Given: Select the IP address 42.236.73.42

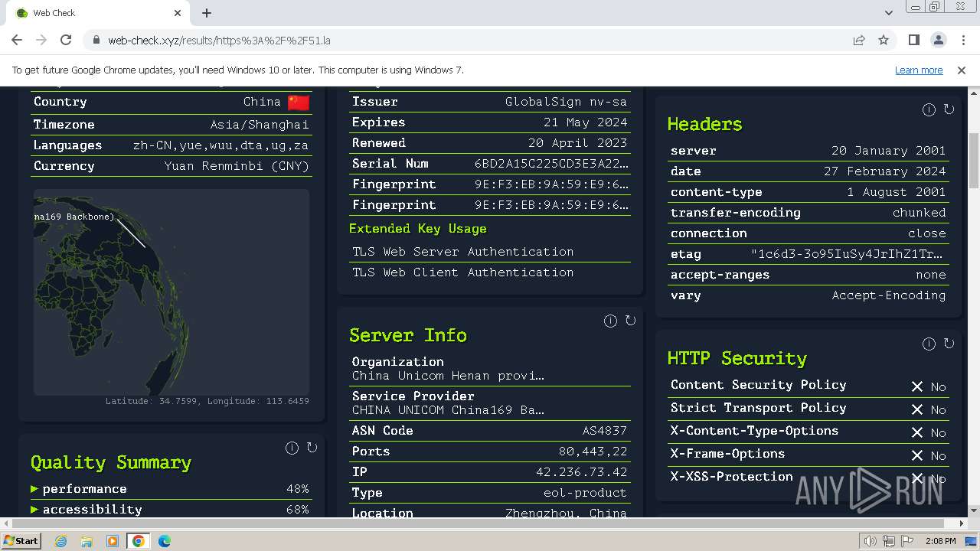Looking at the screenshot, I should click(x=581, y=472).
